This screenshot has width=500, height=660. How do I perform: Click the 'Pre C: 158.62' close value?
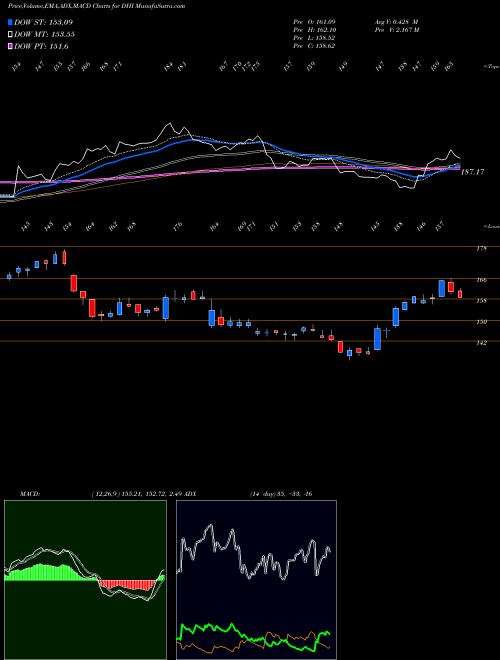[x=314, y=46]
